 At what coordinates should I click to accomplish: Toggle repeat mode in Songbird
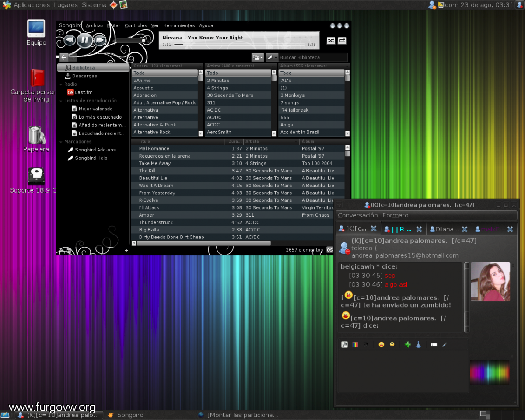click(342, 41)
